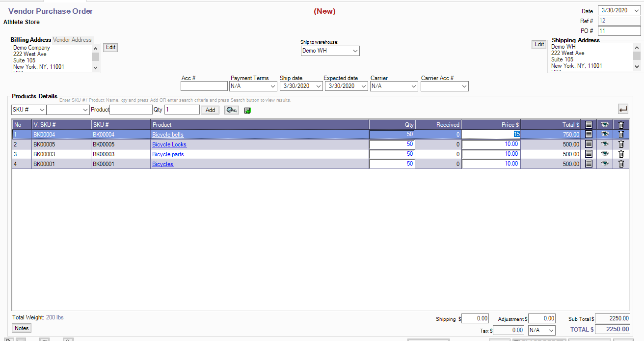The image size is (644, 341).
Task: Switch to the Vendor Address tab
Action: [x=72, y=40]
